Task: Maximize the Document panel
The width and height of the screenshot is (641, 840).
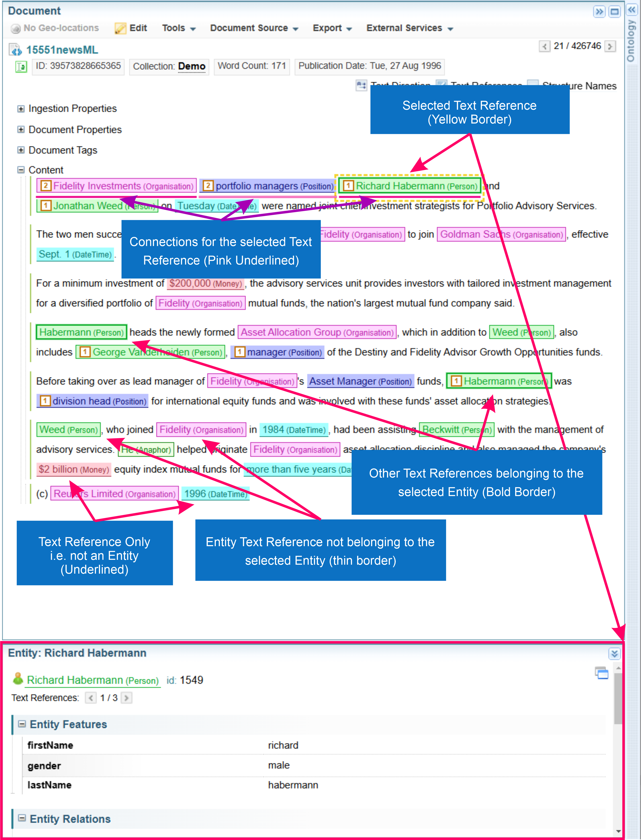Action: coord(614,11)
